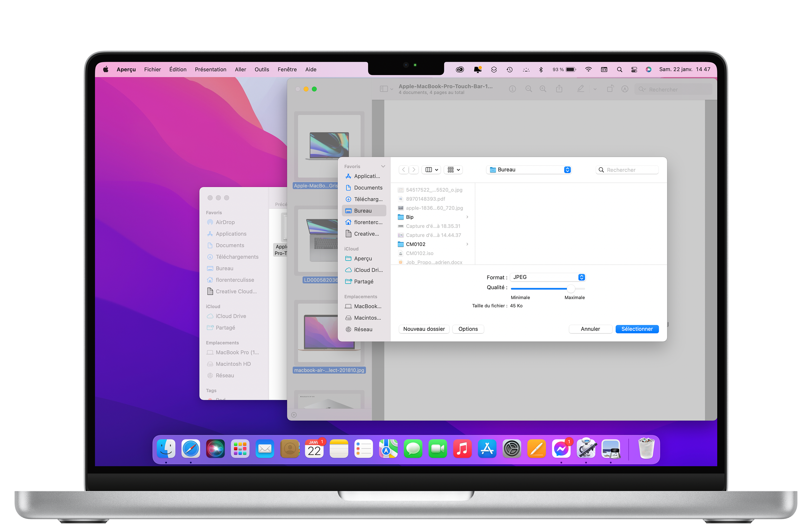Go back in the save dialog
812x528 pixels.
[x=404, y=170]
